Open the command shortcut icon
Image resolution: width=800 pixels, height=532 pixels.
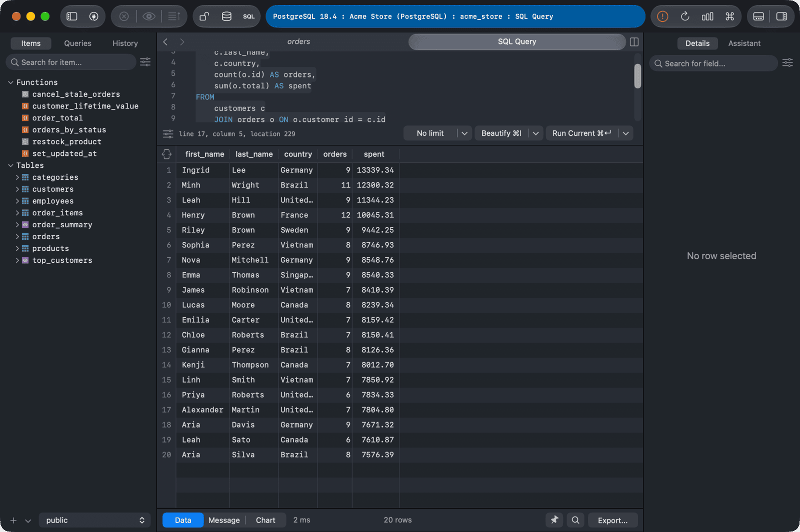coord(729,16)
